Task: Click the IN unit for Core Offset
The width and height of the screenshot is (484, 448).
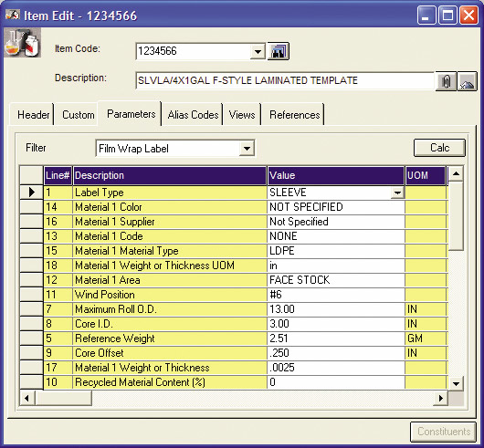Action: pos(426,353)
